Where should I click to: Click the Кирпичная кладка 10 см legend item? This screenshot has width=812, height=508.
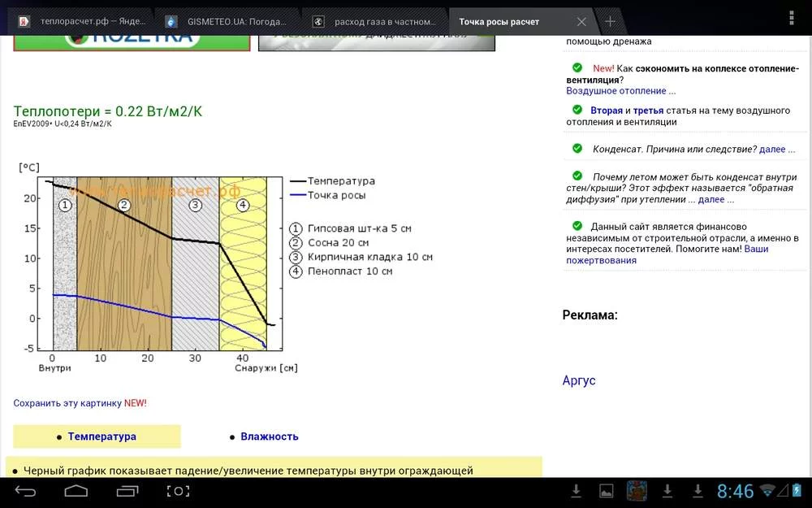coord(361,257)
